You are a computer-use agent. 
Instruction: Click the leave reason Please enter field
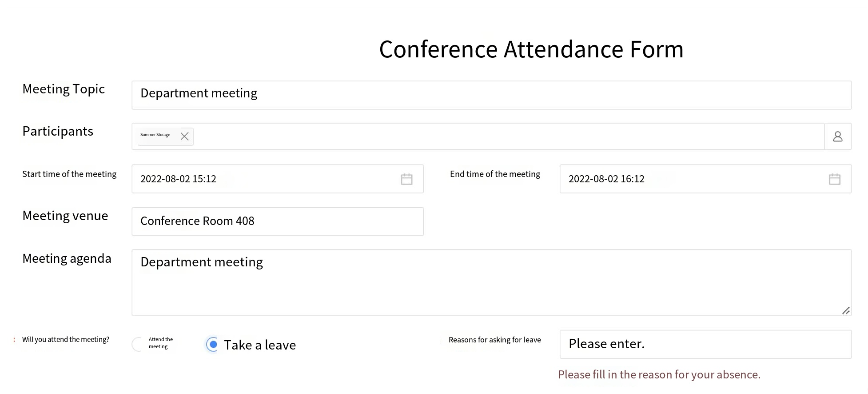[705, 344]
